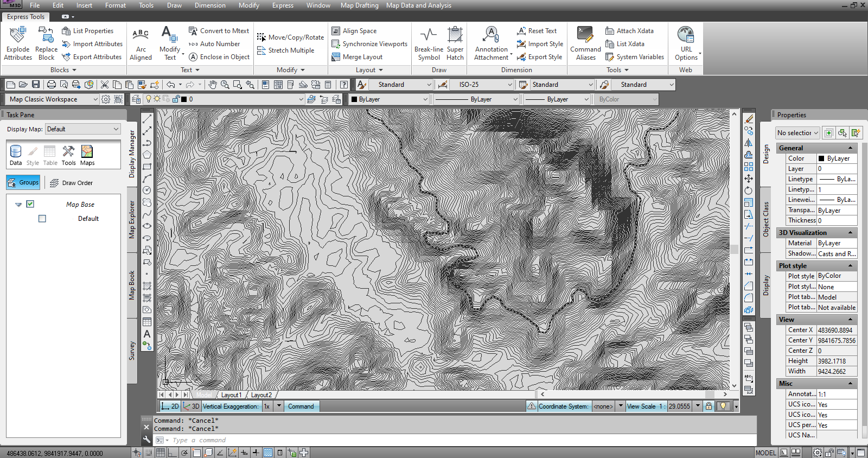
Task: Switch to the Layout1 tab
Action: pos(231,395)
